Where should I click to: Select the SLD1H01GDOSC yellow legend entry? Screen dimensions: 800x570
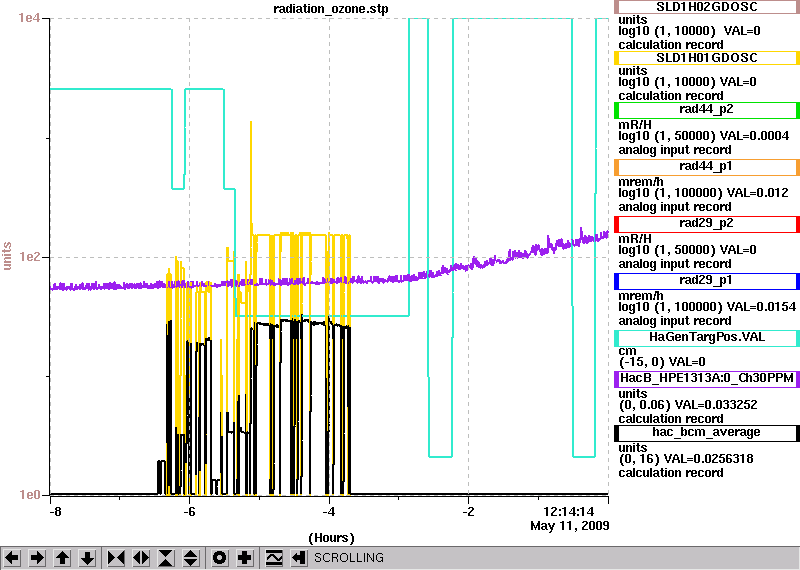pos(707,58)
